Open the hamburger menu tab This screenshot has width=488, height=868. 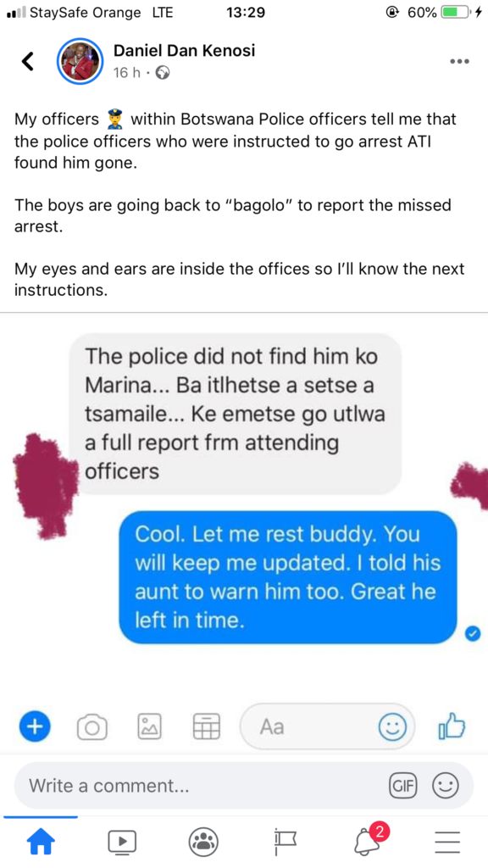tap(447, 843)
